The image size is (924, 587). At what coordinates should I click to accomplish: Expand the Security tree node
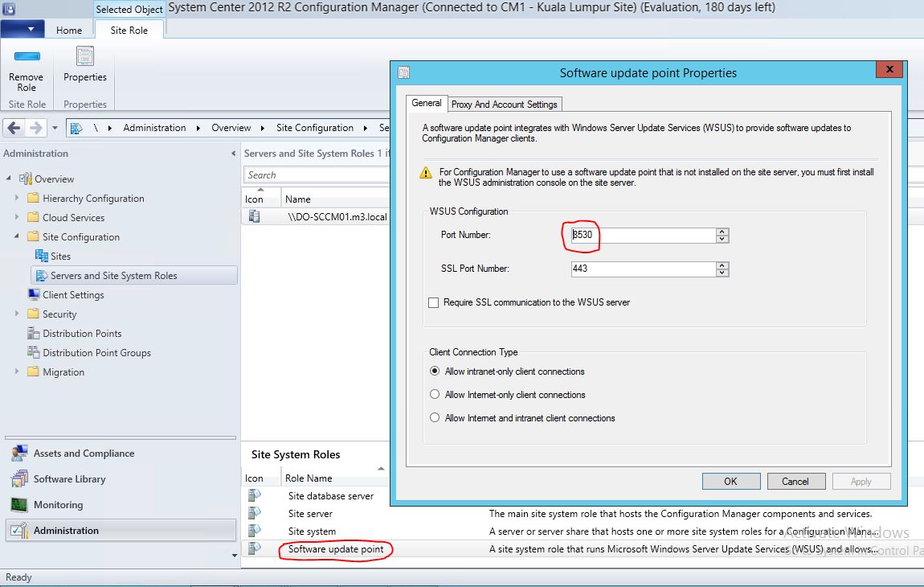17,314
